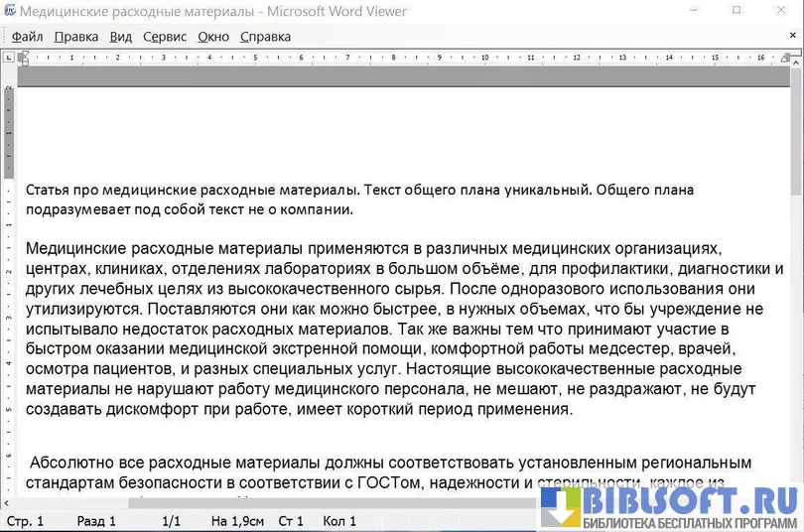Open the Правка menu
This screenshot has width=804, height=532.
pos(76,37)
